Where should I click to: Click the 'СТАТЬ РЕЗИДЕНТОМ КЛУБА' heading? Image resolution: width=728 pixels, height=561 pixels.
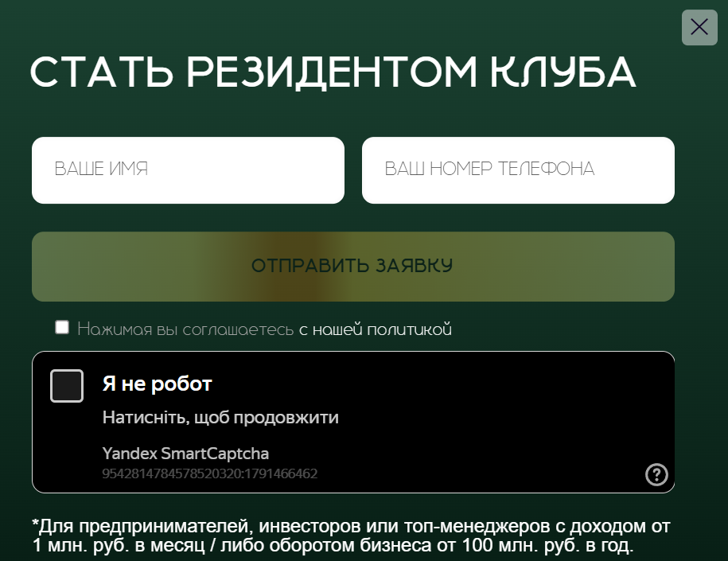point(333,72)
